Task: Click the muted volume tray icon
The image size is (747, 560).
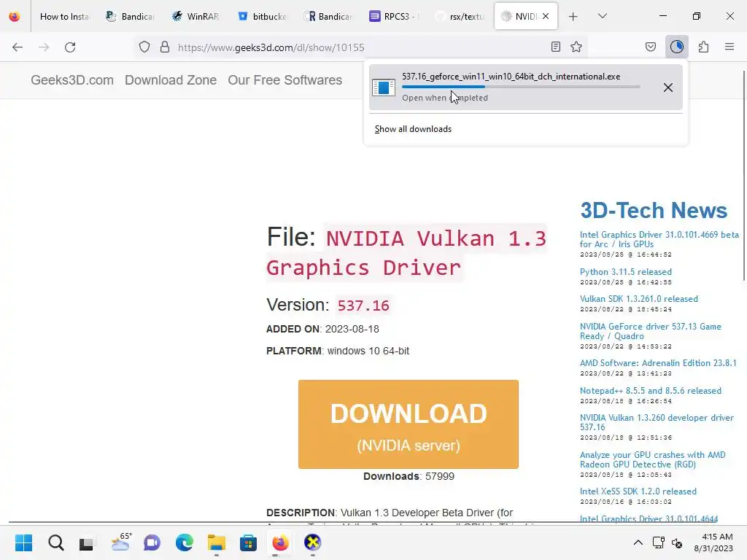Action: [677, 542]
